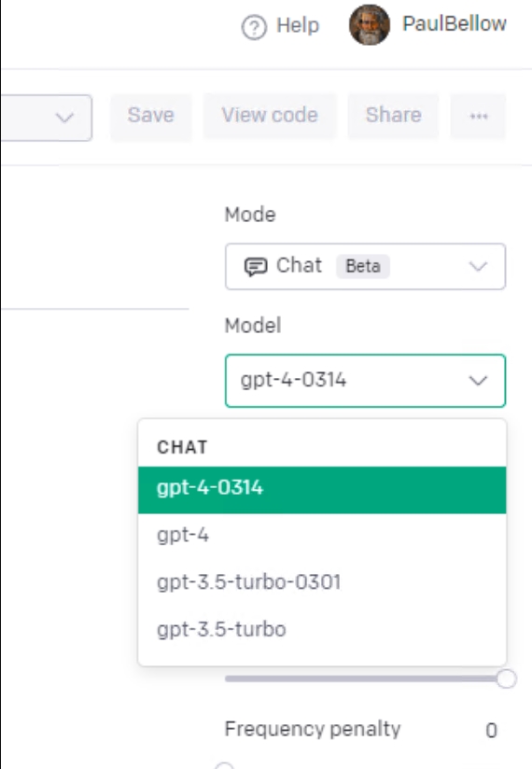Viewport: 532px width, 769px height.
Task: Open the PaulBellow profile avatar
Action: click(370, 24)
